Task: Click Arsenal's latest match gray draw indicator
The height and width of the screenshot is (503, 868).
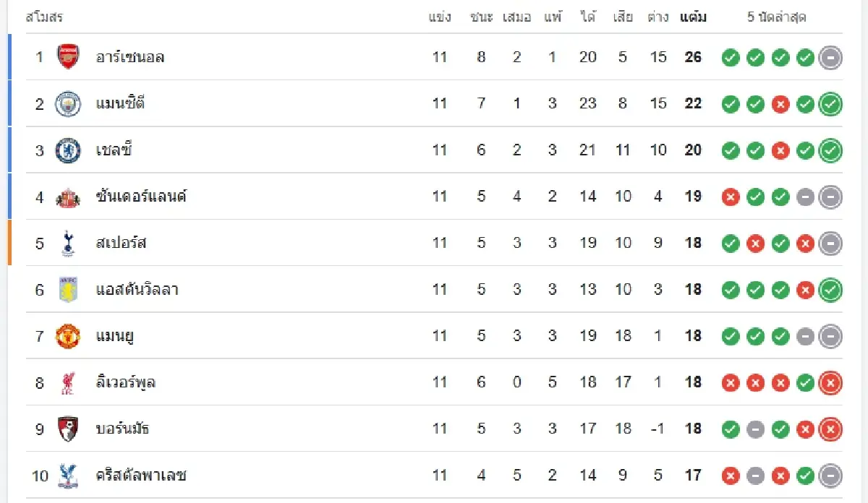Action: pos(830,58)
